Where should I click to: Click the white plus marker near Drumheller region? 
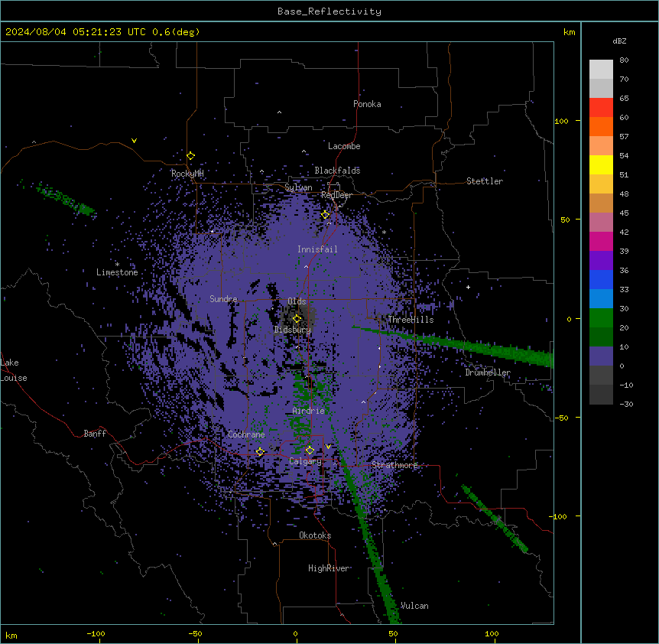pos(468,287)
